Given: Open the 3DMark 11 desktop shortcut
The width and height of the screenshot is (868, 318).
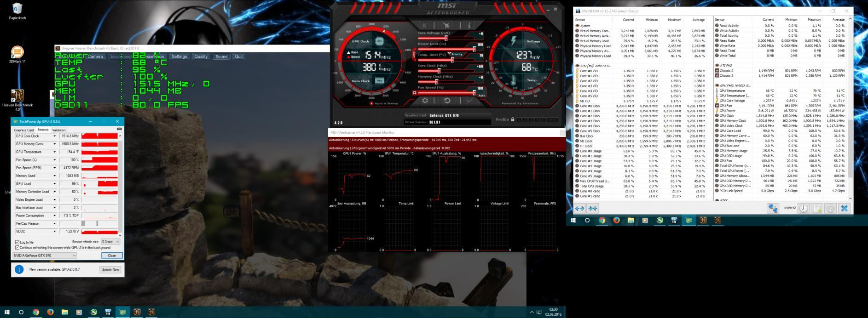Looking at the screenshot, I should (x=17, y=55).
